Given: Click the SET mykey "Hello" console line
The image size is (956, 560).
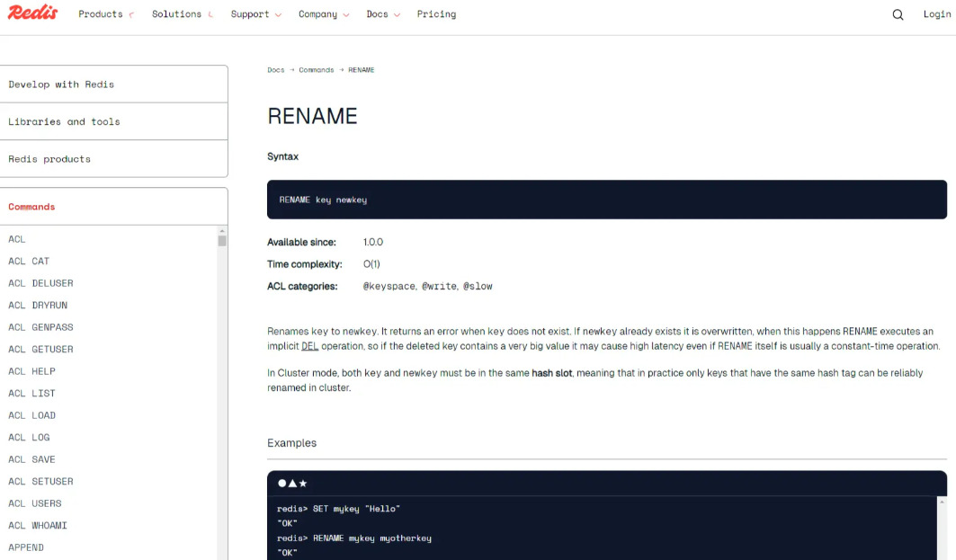Looking at the screenshot, I should [x=338, y=508].
